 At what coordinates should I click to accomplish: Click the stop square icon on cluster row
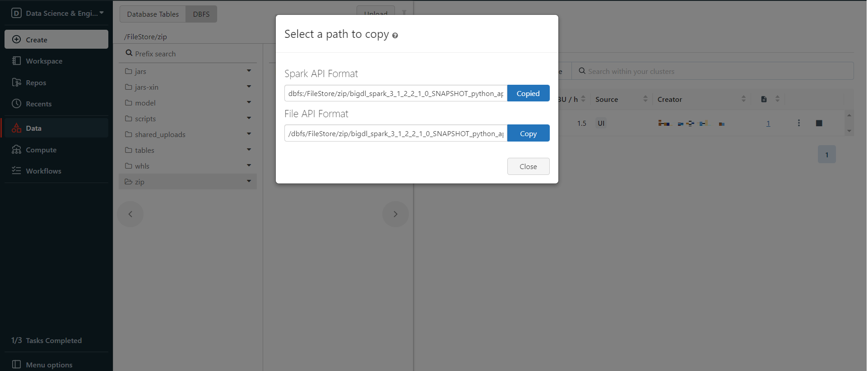click(819, 123)
